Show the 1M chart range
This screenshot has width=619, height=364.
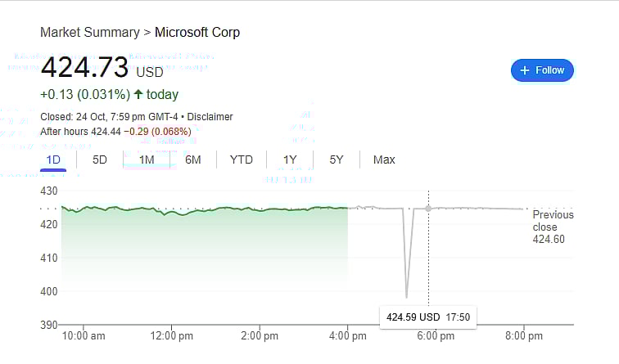(x=147, y=160)
